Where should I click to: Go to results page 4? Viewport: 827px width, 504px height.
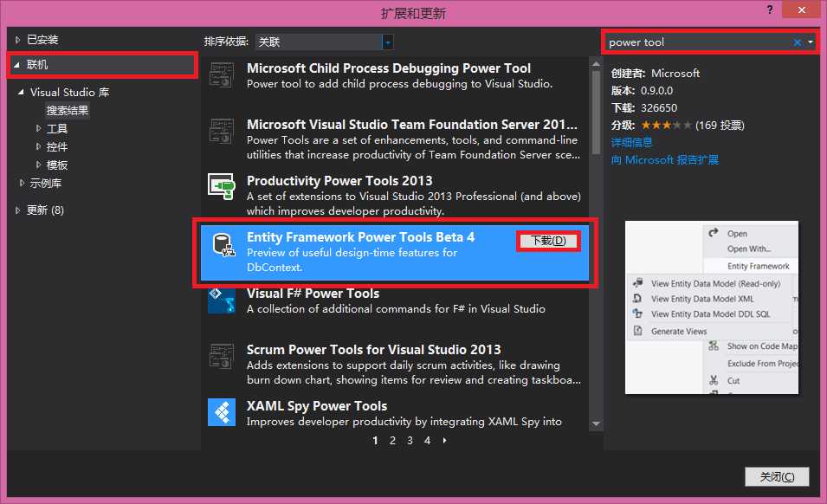pos(427,440)
